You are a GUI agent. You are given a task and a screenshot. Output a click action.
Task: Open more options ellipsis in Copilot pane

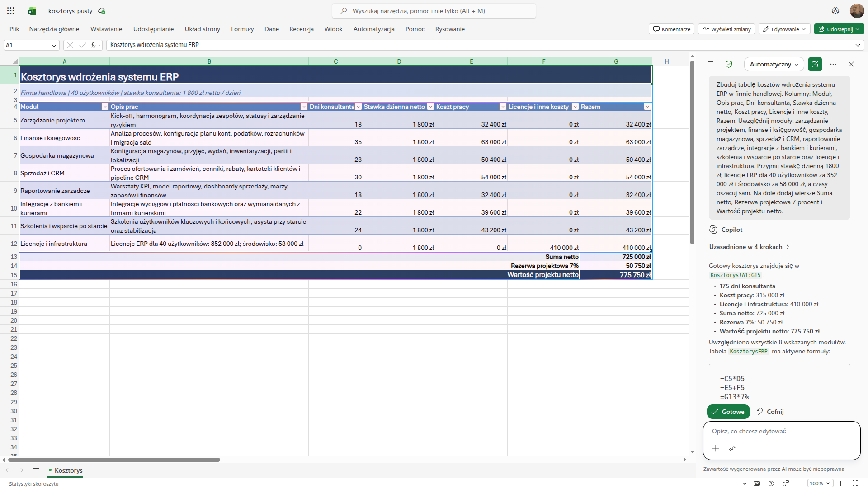(833, 64)
